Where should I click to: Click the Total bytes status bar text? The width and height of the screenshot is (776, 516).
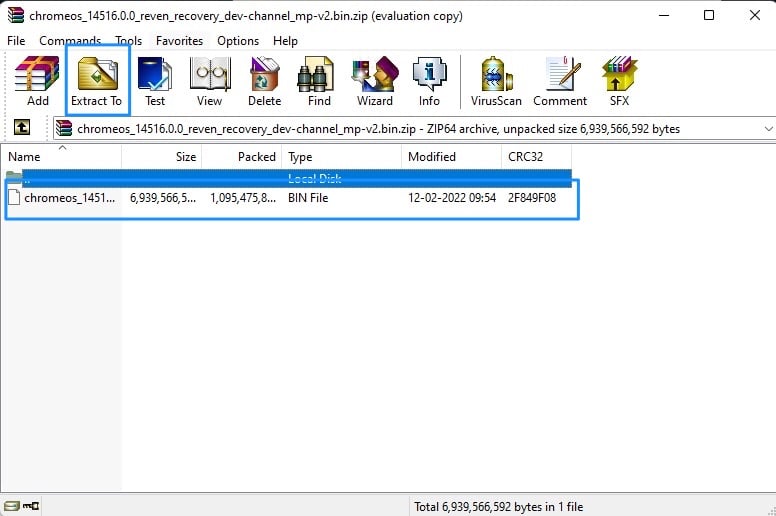tap(499, 507)
